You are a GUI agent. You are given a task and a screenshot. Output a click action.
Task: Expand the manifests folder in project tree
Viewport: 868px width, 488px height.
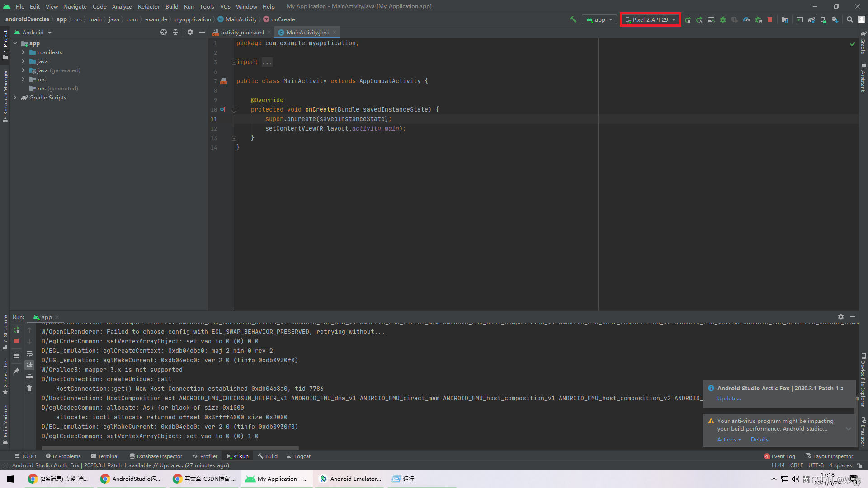click(23, 52)
